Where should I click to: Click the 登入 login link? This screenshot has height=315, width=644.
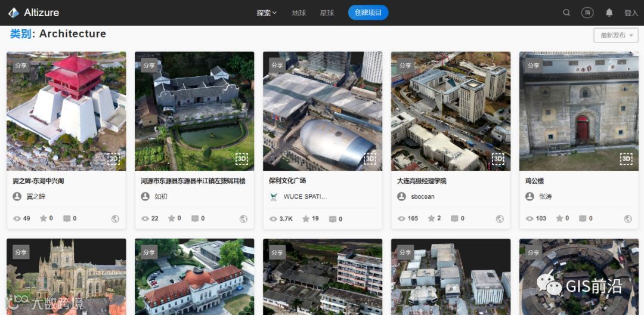pyautogui.click(x=631, y=13)
